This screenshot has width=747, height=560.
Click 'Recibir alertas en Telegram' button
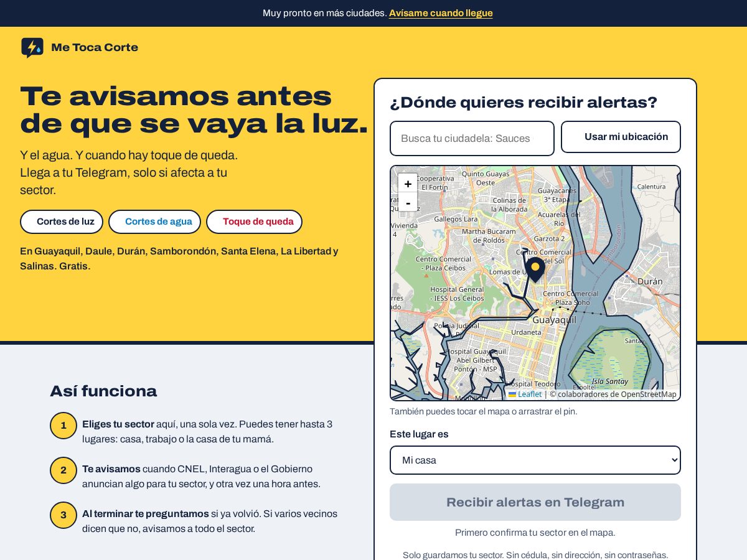point(535,502)
